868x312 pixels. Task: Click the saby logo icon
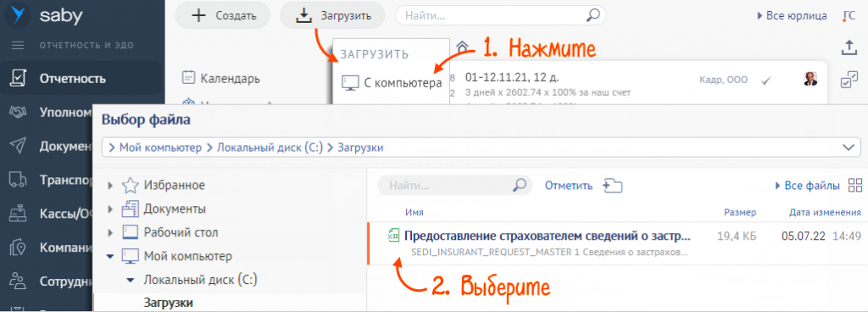pos(19,15)
